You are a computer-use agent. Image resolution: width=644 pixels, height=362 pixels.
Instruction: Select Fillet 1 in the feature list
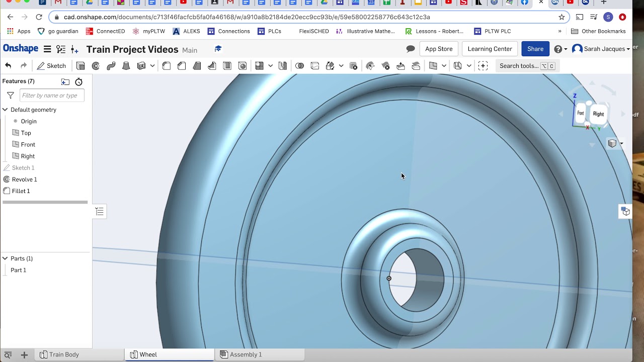click(x=21, y=191)
